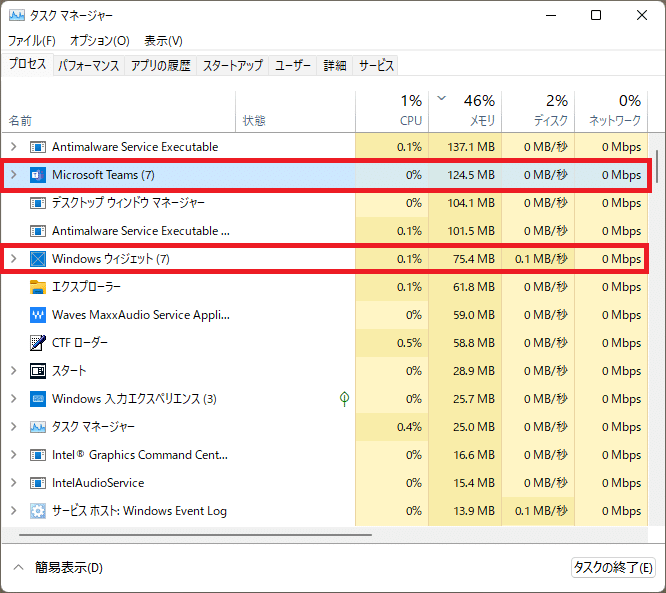Click the 58.8 MB memory value
The image size is (666, 593).
(x=474, y=343)
